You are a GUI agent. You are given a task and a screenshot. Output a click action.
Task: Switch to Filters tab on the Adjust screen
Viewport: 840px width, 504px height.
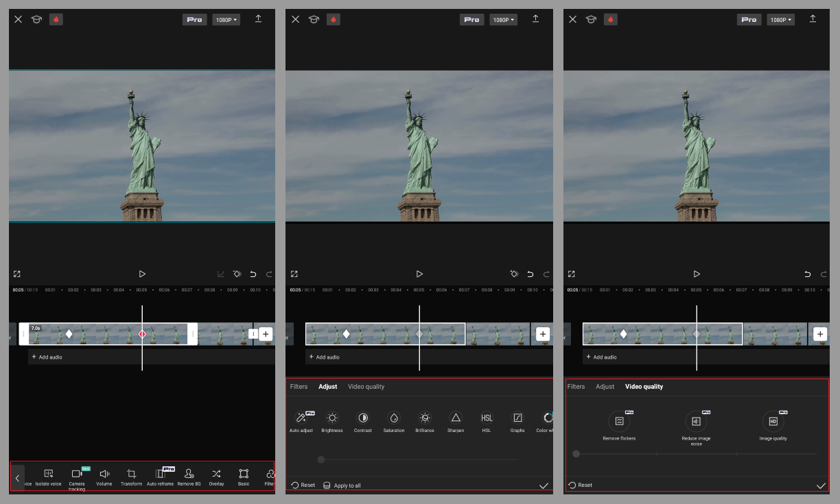coord(299,387)
